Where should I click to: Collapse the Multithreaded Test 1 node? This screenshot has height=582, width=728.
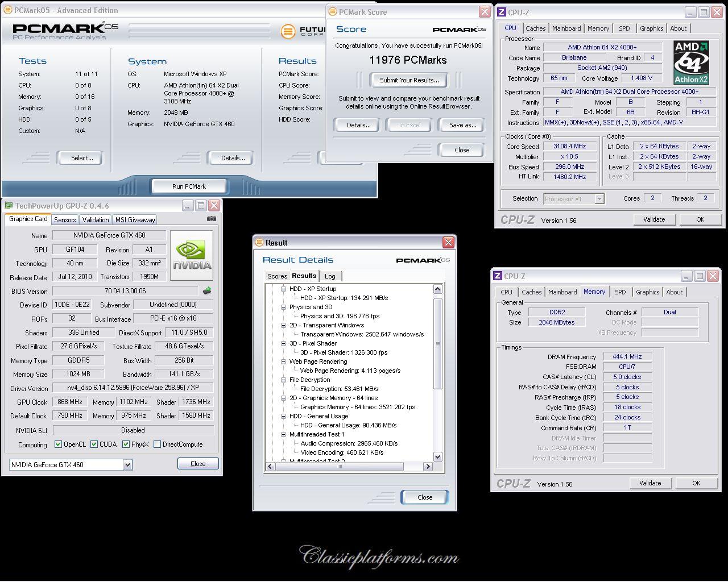[x=283, y=434]
